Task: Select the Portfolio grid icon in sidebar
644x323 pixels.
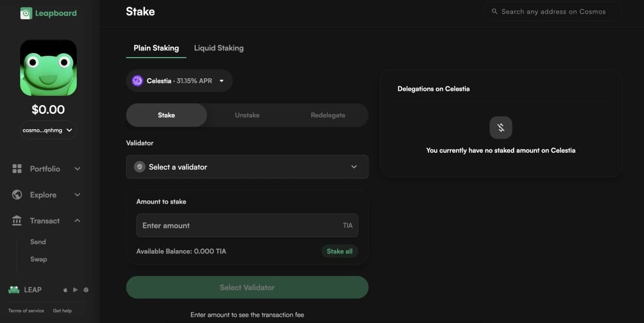Action: pyautogui.click(x=17, y=168)
